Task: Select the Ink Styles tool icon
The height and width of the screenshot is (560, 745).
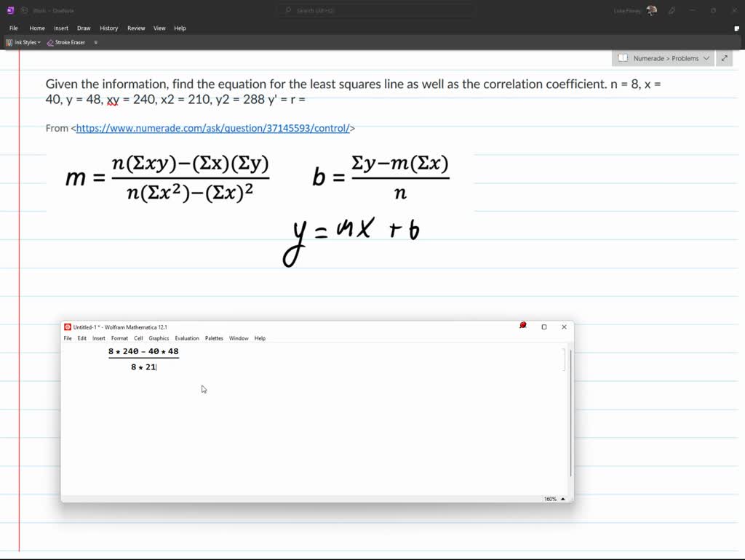Action: [x=9, y=42]
